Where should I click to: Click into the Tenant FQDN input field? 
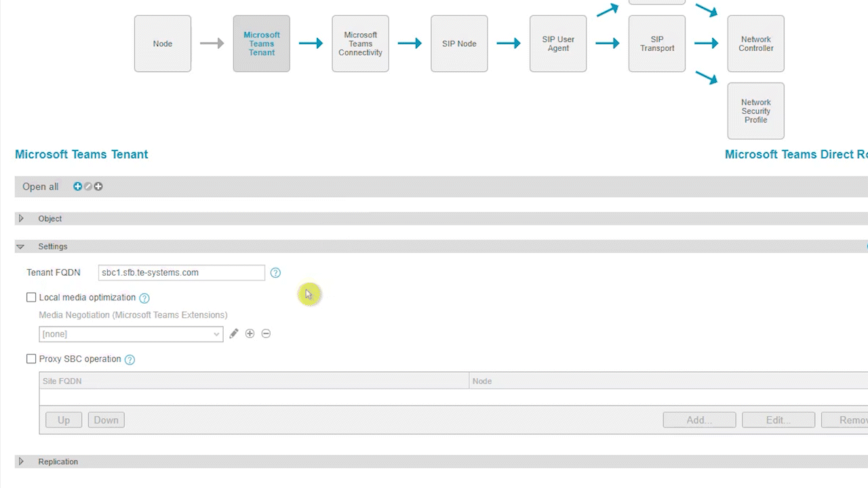pos(182,272)
